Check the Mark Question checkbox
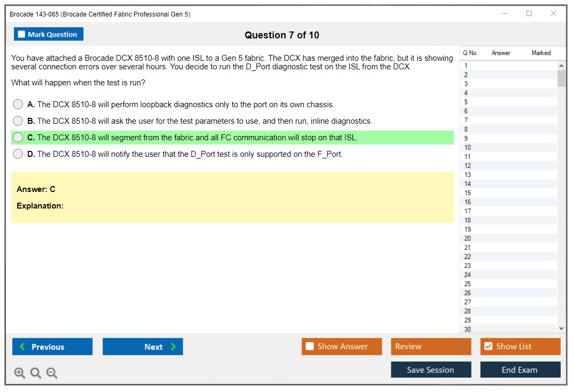574x392 pixels. pyautogui.click(x=22, y=34)
